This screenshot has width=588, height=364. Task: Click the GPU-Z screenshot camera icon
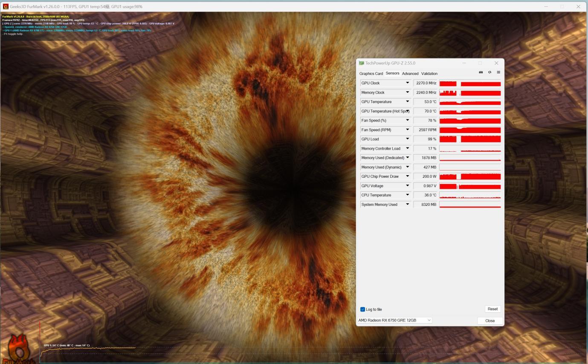pos(481,72)
